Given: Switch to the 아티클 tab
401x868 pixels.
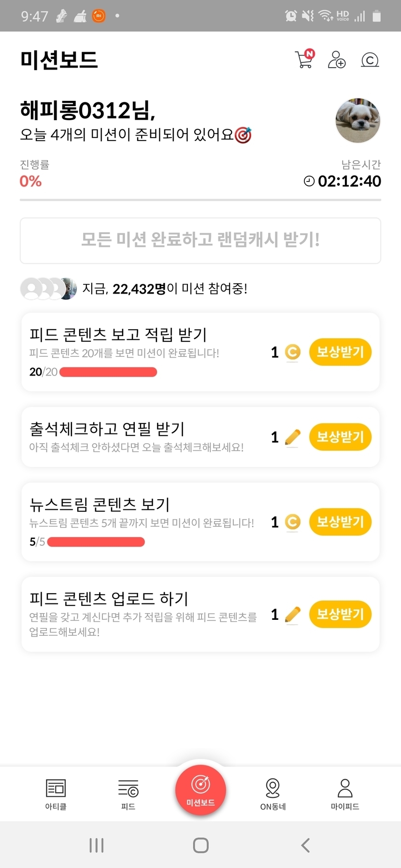Looking at the screenshot, I should click(x=56, y=794).
